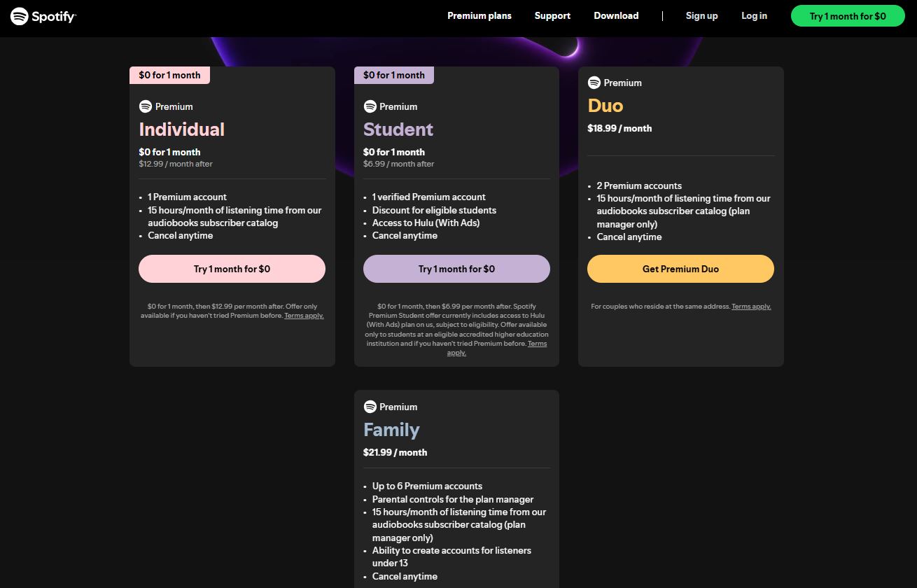
Task: Click the pink $0 for 1 month badge
Action: [x=169, y=75]
